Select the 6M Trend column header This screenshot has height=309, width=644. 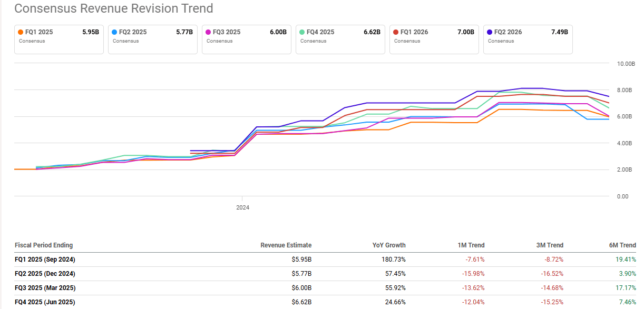point(621,245)
